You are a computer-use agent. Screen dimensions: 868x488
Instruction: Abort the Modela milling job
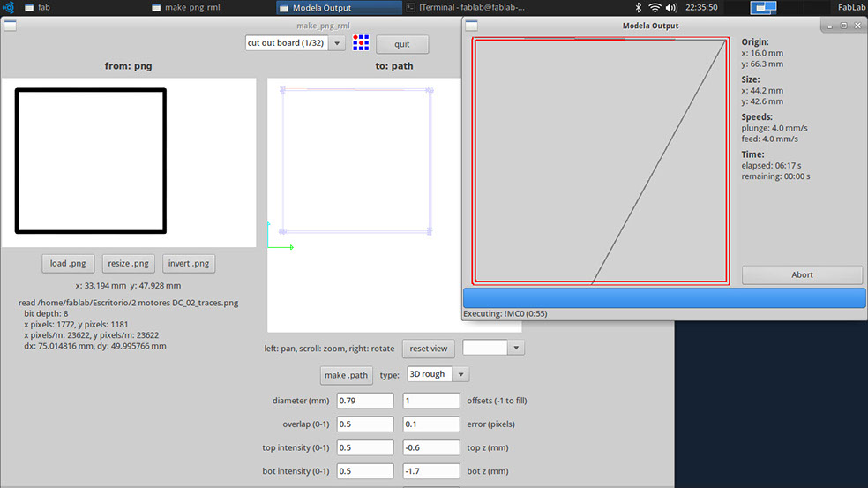[x=802, y=274]
